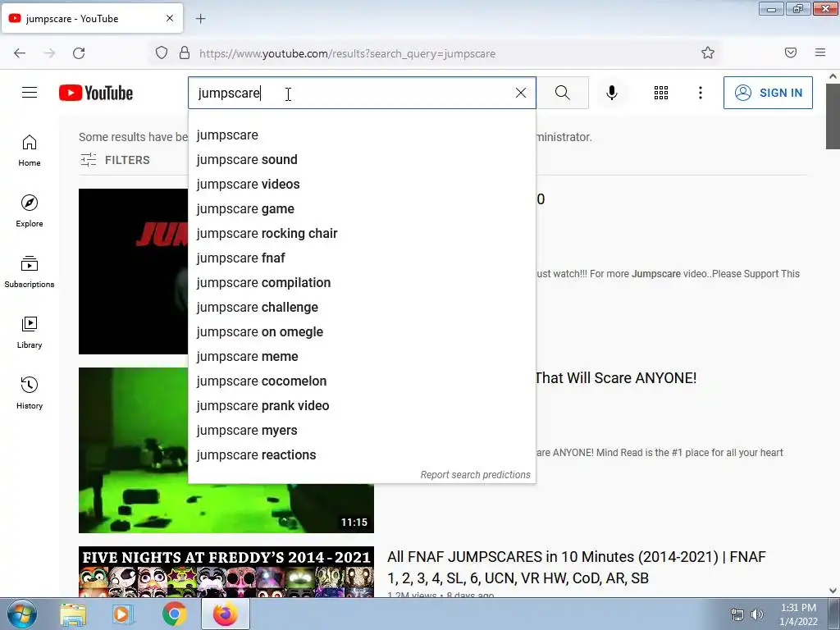This screenshot has height=630, width=840.
Task: Click 'Report search predictions' link
Action: (475, 475)
